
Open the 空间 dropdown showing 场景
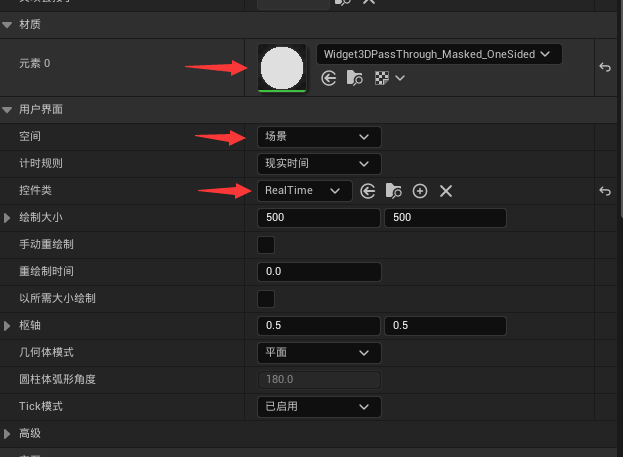point(319,137)
